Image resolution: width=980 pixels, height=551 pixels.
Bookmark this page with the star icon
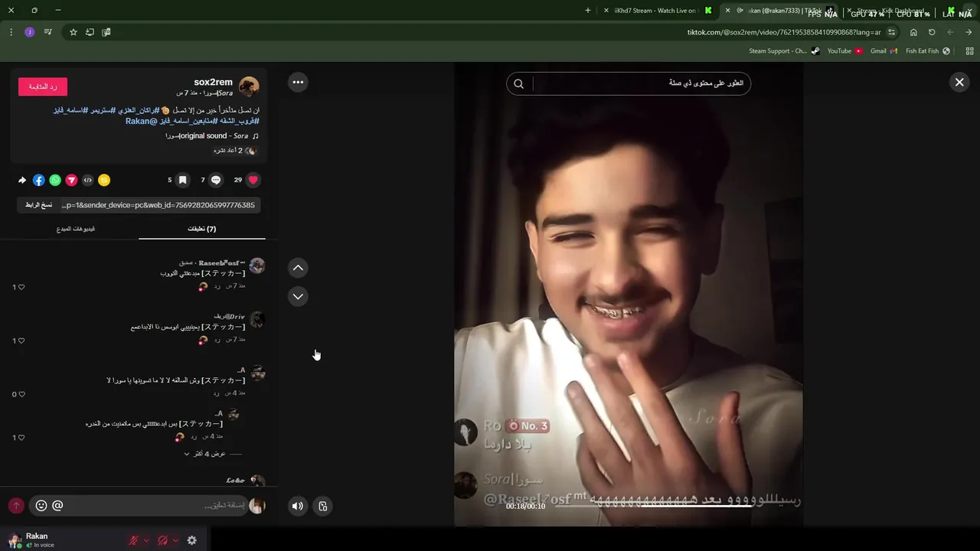pos(73,32)
